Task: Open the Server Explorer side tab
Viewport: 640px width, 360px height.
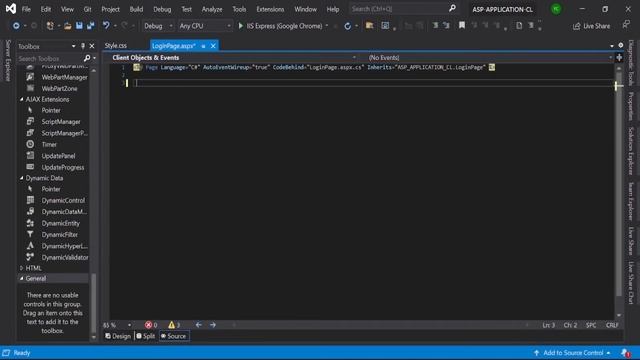Action: 7,60
